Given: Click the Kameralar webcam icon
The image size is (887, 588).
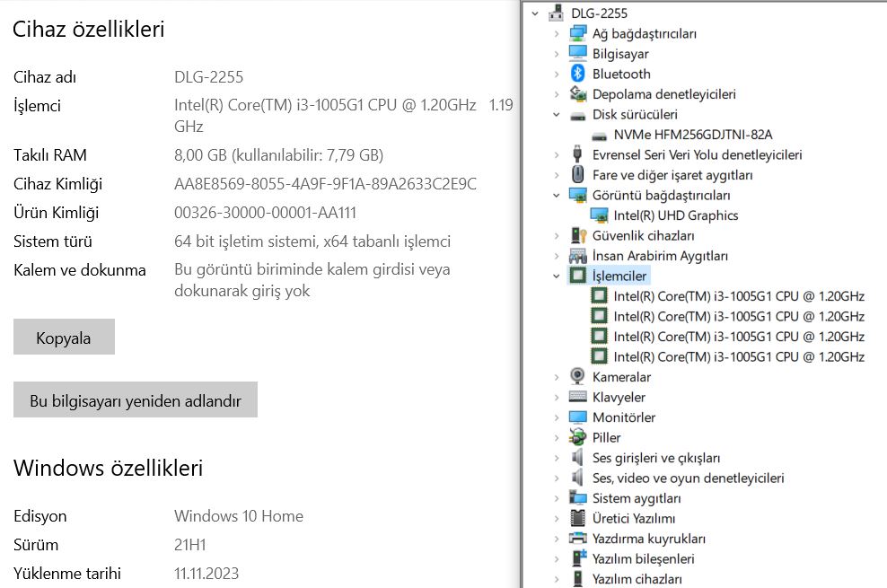Looking at the screenshot, I should click(x=577, y=376).
